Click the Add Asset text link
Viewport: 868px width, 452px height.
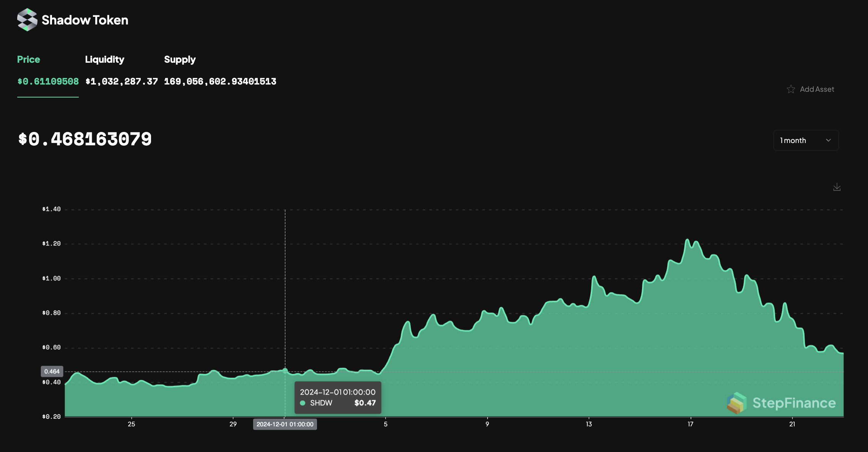click(817, 89)
